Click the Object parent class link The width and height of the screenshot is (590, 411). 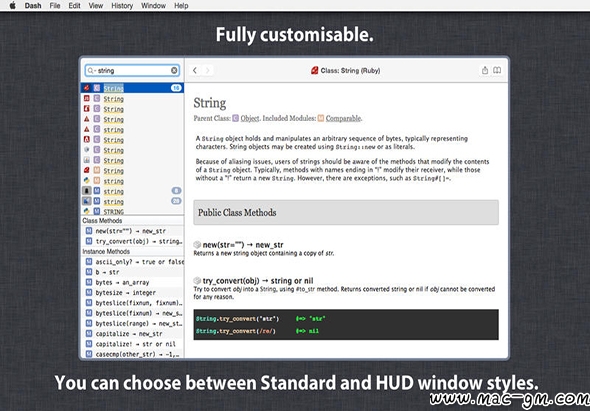pyautogui.click(x=250, y=118)
